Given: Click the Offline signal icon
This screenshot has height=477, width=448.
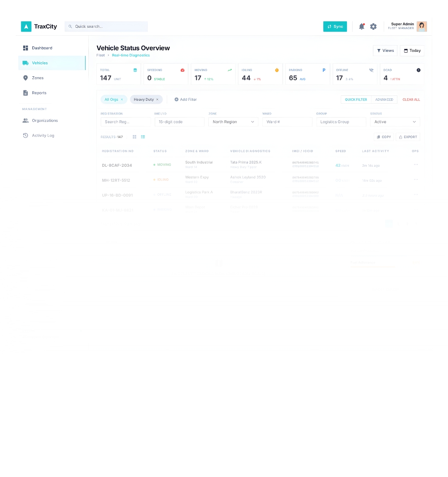Looking at the screenshot, I should (371, 70).
